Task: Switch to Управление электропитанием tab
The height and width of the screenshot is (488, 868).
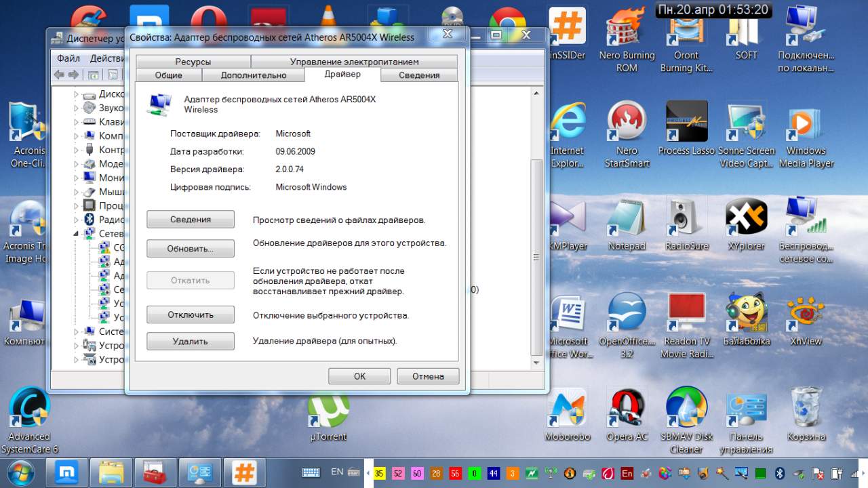Action: 355,62
